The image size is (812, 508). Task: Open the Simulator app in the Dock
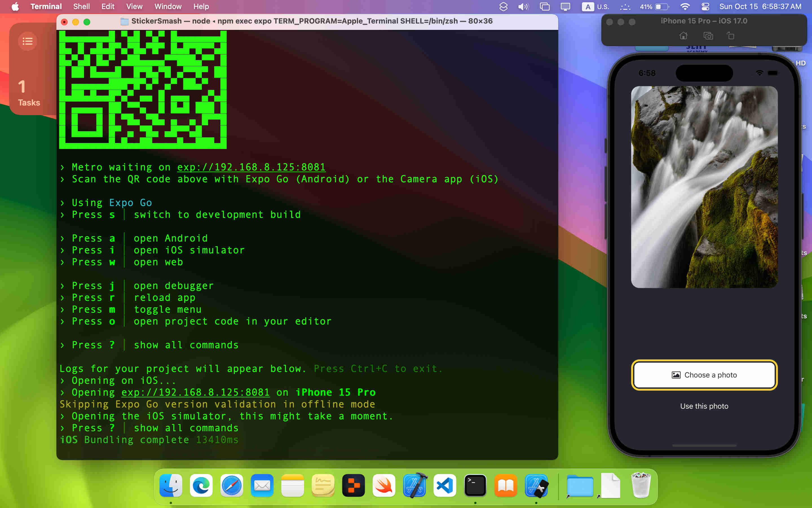pos(536,485)
